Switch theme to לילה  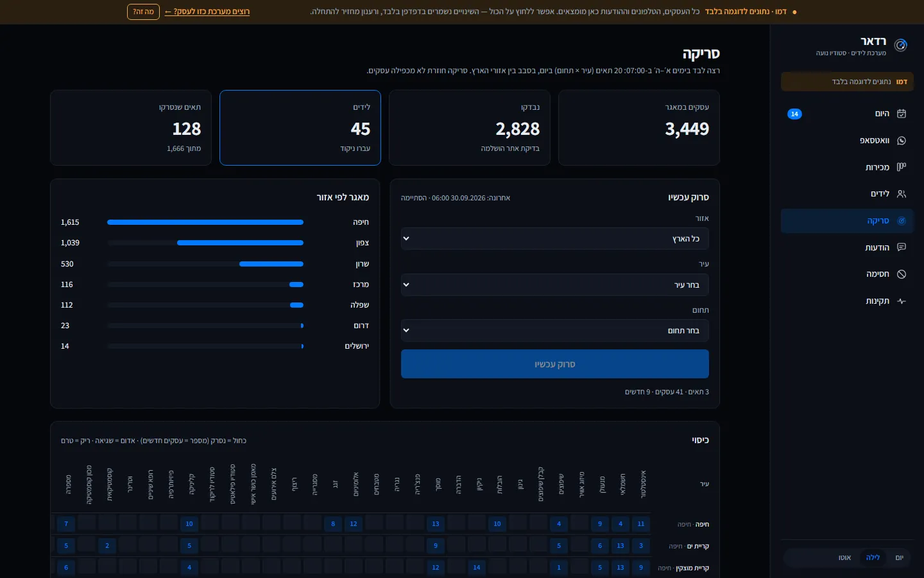[x=873, y=557]
